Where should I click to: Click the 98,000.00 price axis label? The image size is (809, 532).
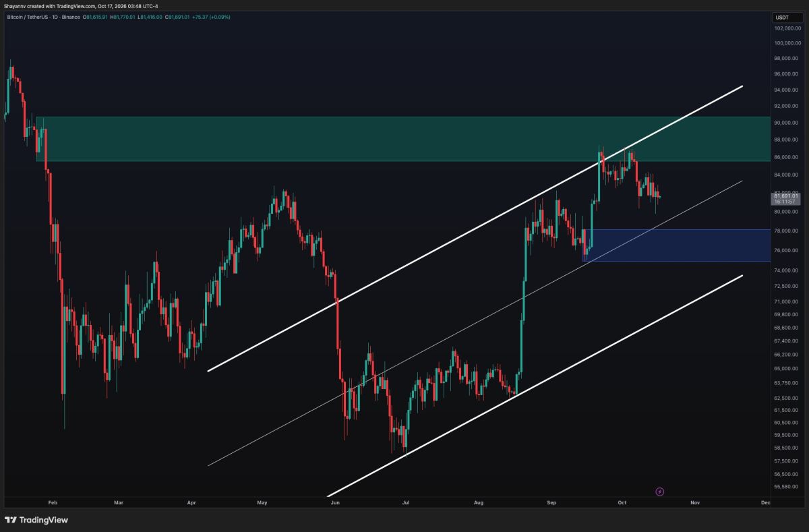[x=787, y=59]
